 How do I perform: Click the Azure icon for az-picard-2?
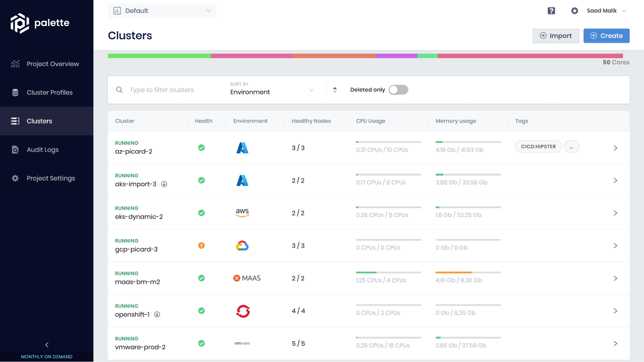pyautogui.click(x=242, y=148)
